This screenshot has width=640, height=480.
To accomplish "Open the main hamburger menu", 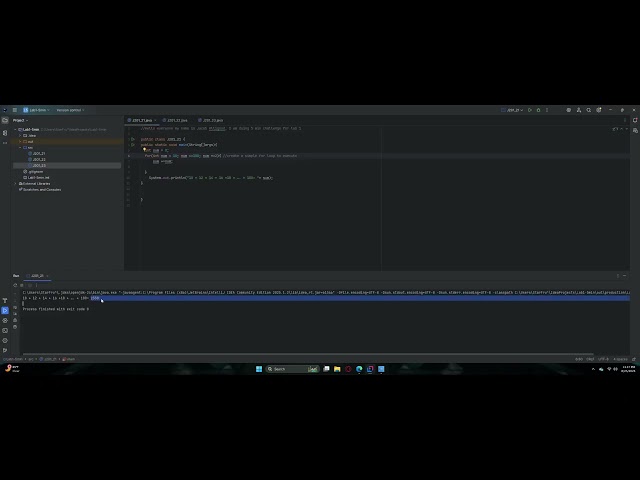I will click(15, 110).
